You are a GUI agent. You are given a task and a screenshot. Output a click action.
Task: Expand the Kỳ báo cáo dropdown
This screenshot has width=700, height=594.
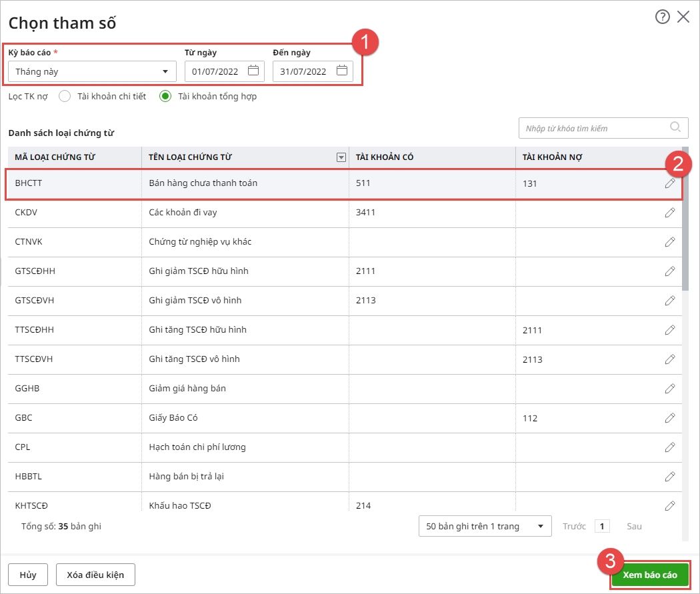coord(165,71)
